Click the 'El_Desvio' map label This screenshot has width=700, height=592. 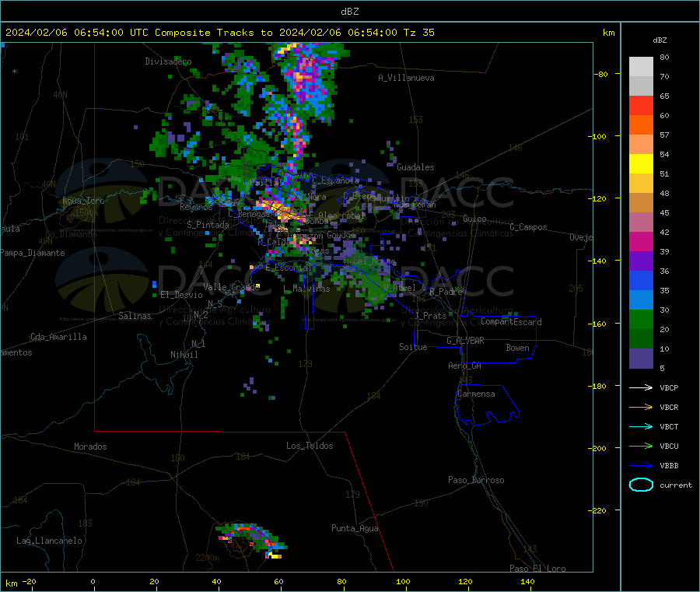181,295
